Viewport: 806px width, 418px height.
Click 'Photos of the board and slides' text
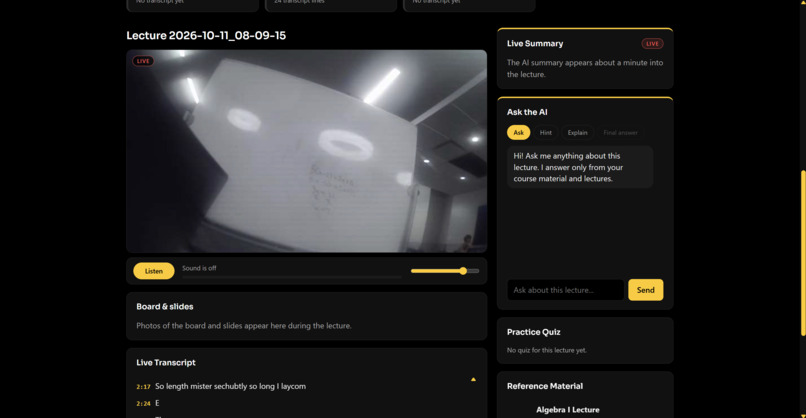pyautogui.click(x=244, y=326)
